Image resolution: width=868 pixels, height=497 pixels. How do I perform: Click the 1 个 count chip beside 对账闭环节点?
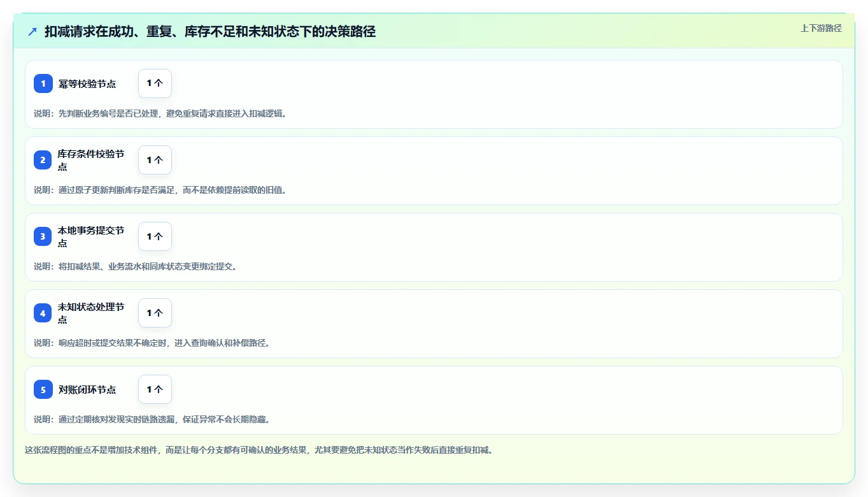point(155,389)
